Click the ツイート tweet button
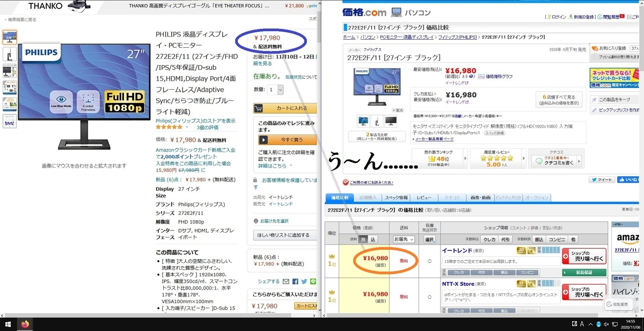Screen dimensions: 644x331 pyautogui.click(x=602, y=180)
